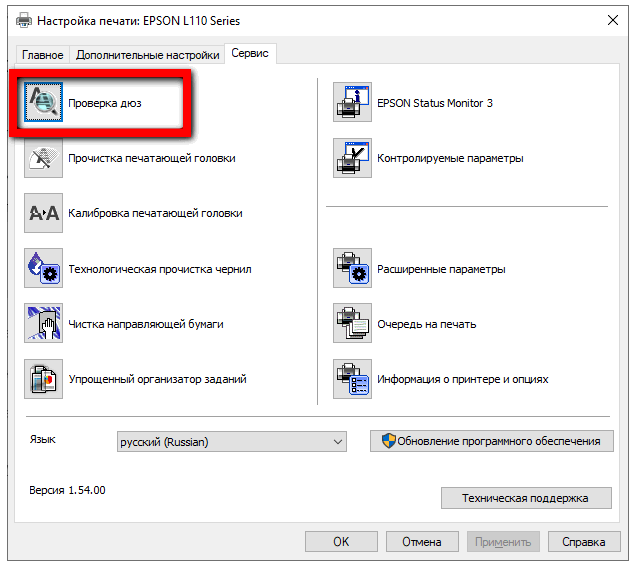
Task: Select the Сервис tab
Action: click(250, 54)
